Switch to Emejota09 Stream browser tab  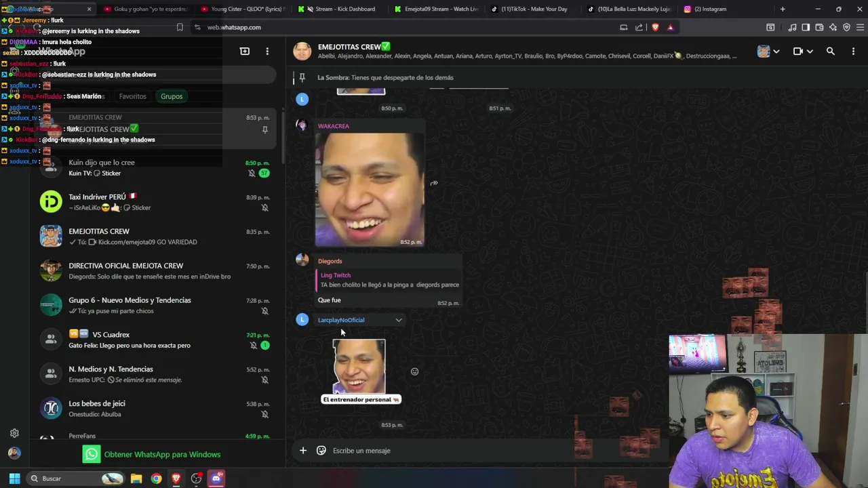click(436, 9)
